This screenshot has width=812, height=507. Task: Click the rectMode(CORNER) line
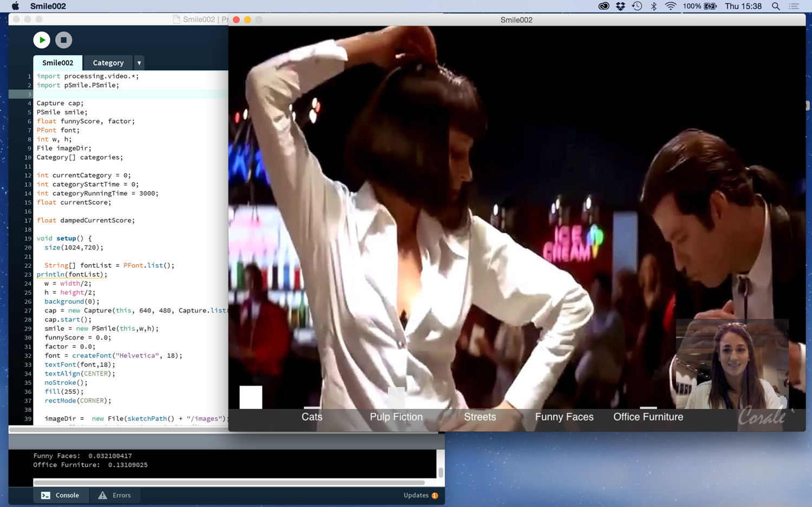click(78, 401)
